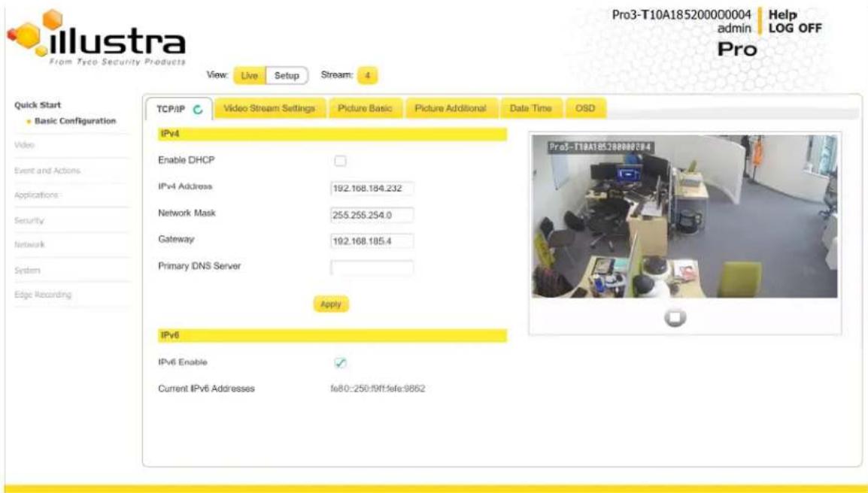Click the Stream 4 selector

pos(367,75)
